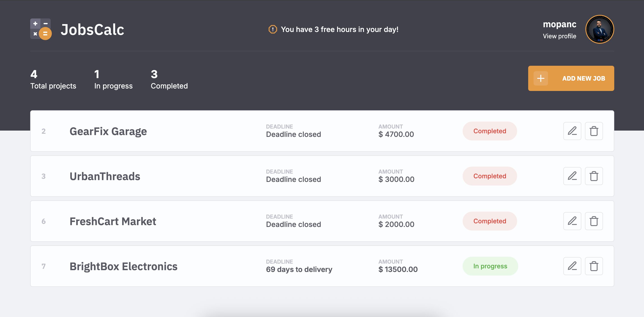
Task: Delete UrbanThreads with its trash icon
Action: click(594, 176)
